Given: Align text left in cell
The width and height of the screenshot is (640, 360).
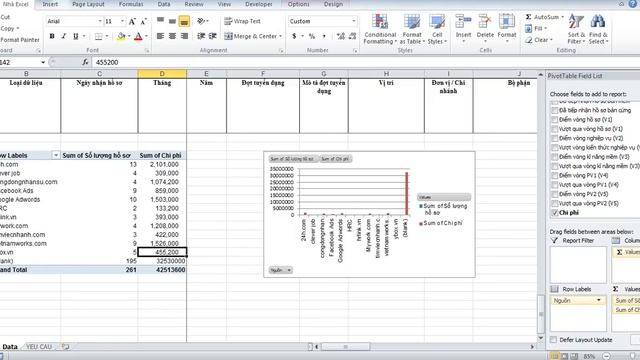Looking at the screenshot, I should [x=160, y=36].
